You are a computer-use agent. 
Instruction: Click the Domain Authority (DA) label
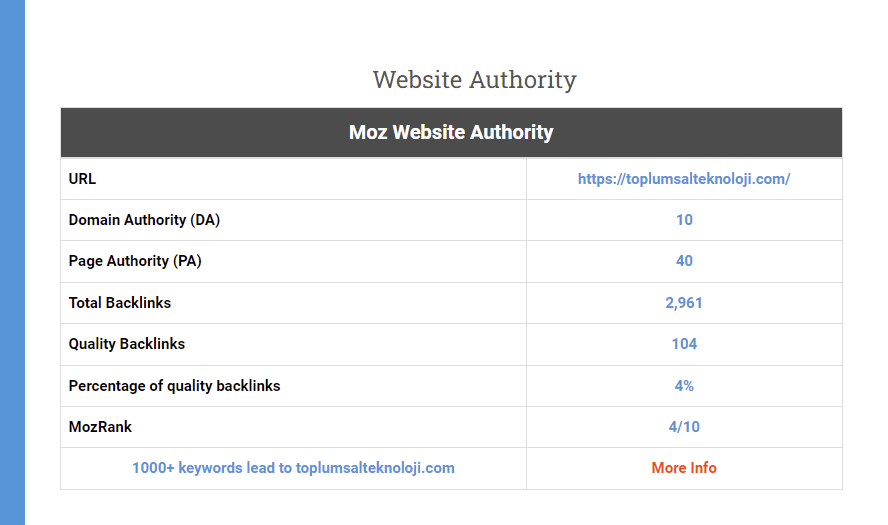click(x=144, y=220)
